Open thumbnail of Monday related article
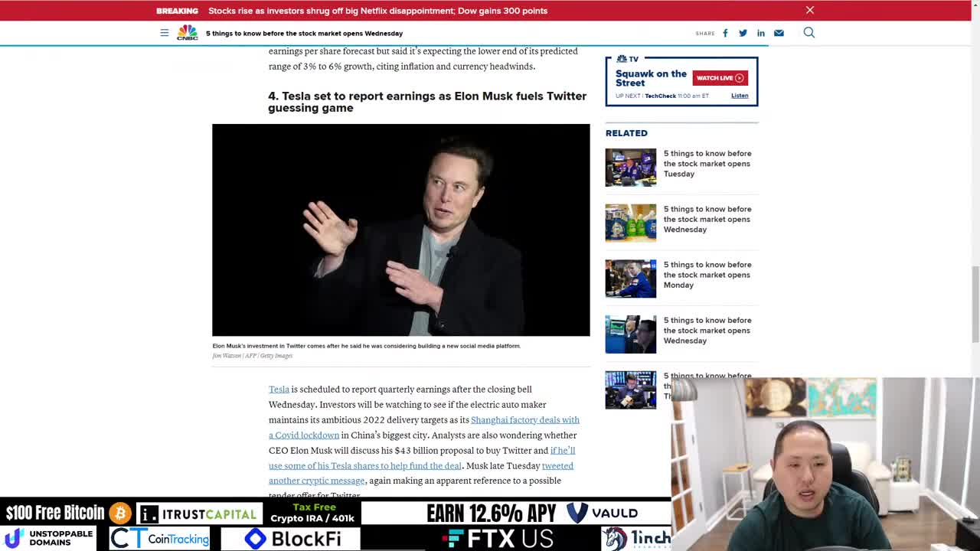 [631, 279]
